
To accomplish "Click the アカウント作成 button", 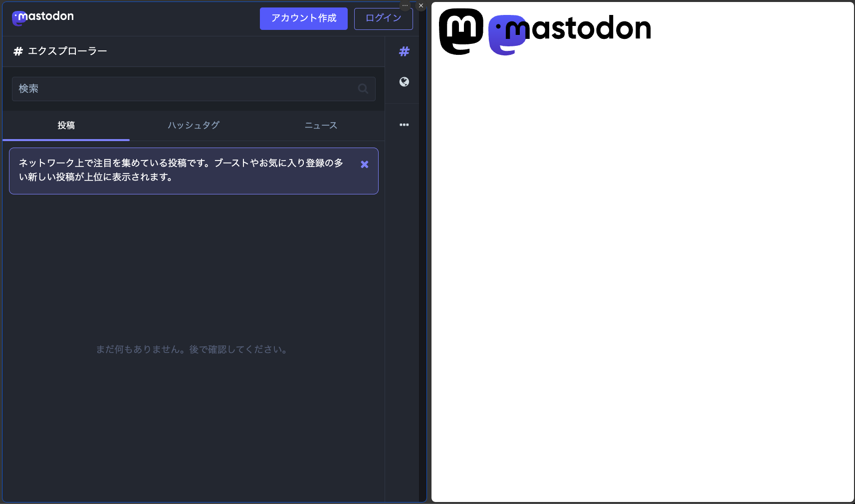I will coord(304,18).
